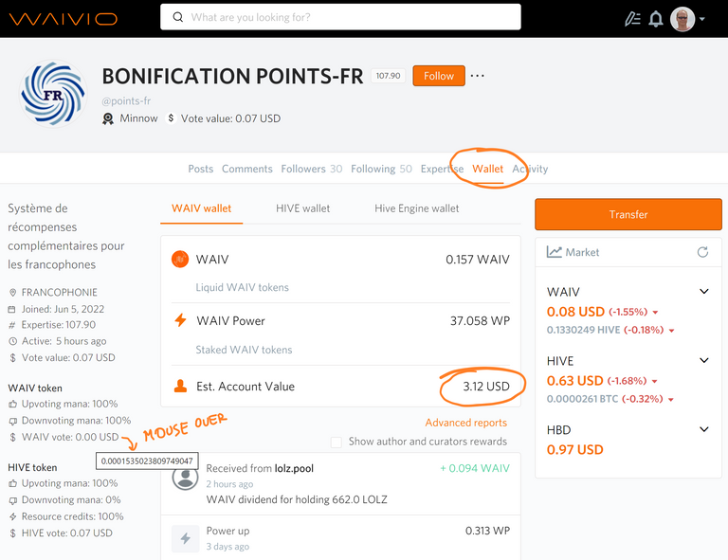Image resolution: width=728 pixels, height=560 pixels.
Task: Click the lolz.pool user avatar icon
Action: [x=185, y=477]
